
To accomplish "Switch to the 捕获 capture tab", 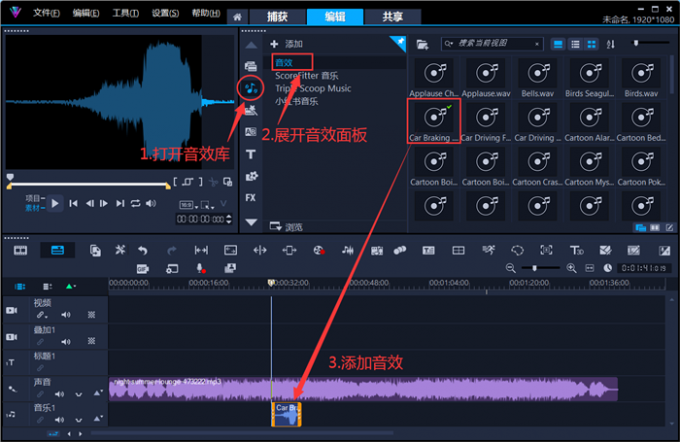I will pyautogui.click(x=277, y=17).
